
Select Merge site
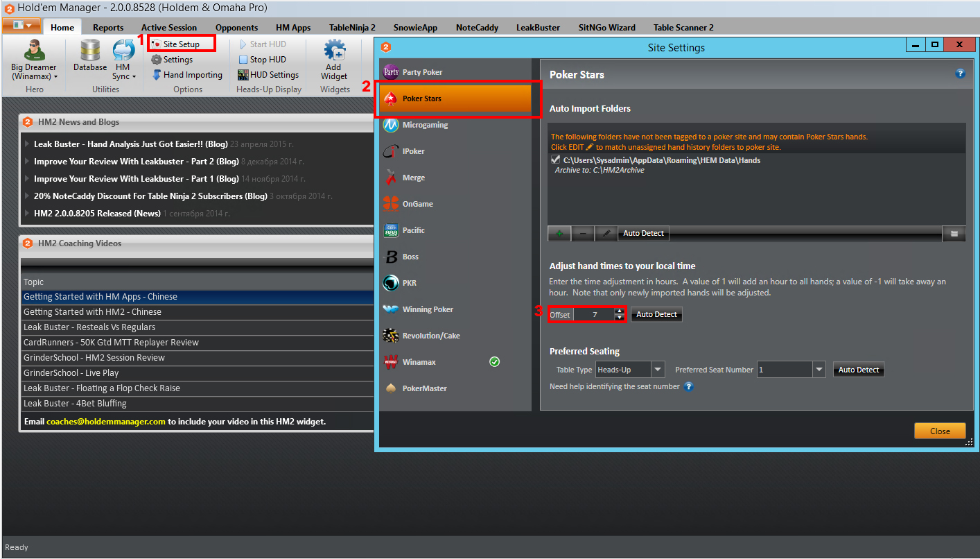pos(455,178)
